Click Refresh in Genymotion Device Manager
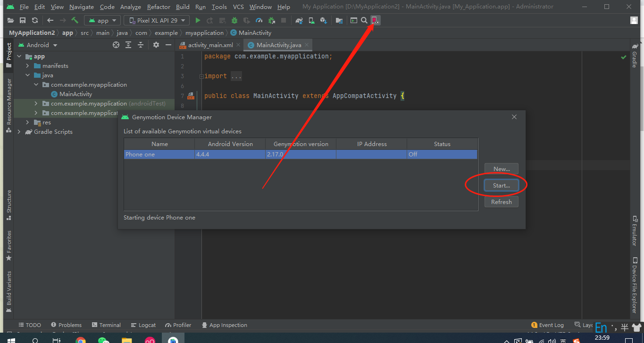 tap(502, 202)
